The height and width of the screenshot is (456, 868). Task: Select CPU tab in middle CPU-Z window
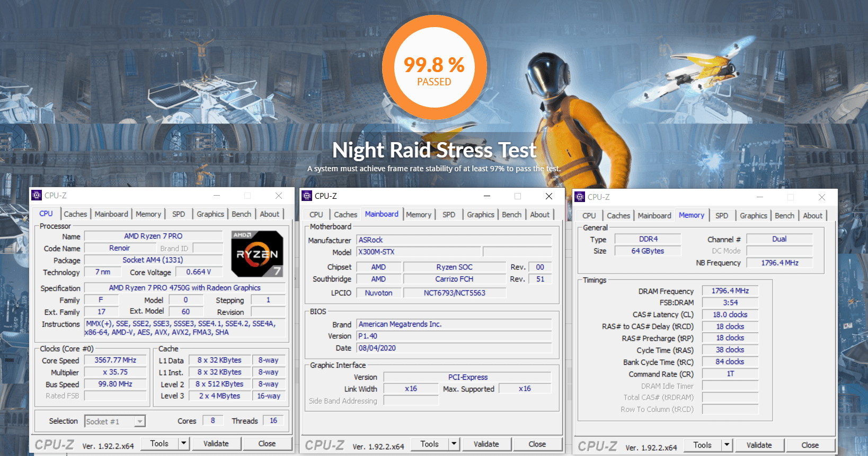pos(316,214)
